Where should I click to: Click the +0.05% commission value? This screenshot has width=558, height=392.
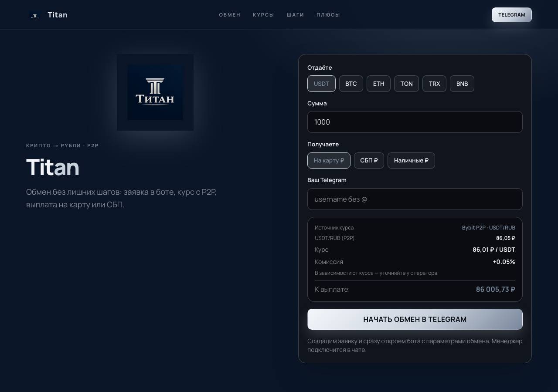[504, 262]
